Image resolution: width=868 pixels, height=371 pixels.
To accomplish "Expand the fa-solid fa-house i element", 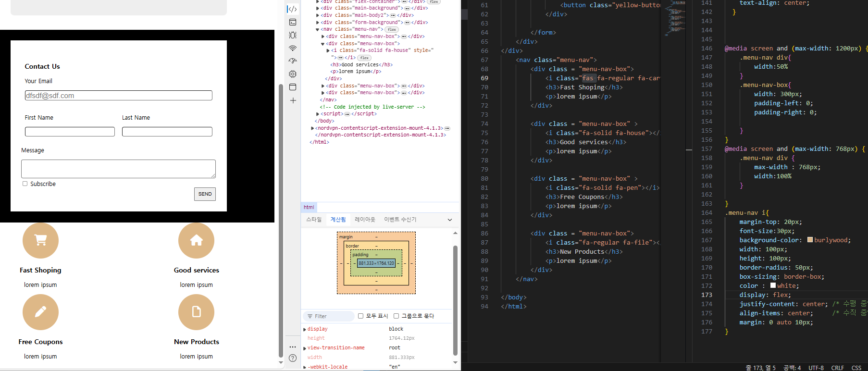I will [328, 50].
